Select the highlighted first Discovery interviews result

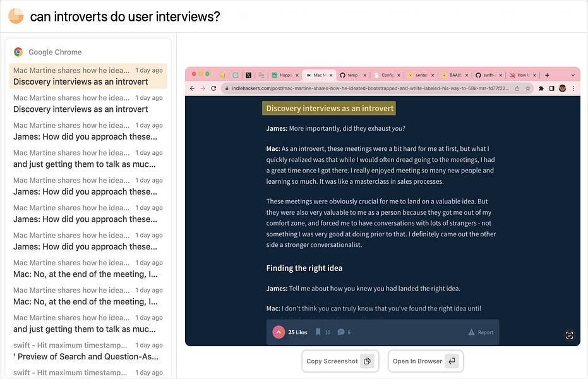[x=88, y=76]
